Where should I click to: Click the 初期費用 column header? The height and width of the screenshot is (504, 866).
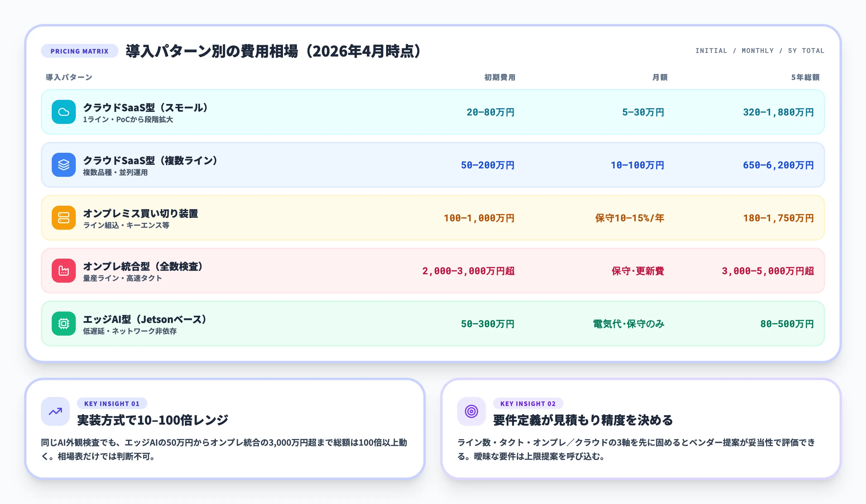point(500,77)
